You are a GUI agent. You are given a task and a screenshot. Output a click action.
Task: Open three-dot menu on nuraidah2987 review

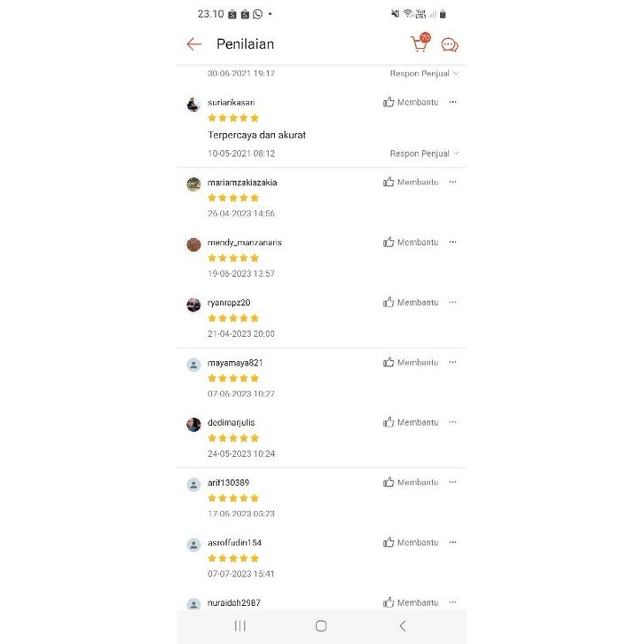pyautogui.click(x=452, y=602)
